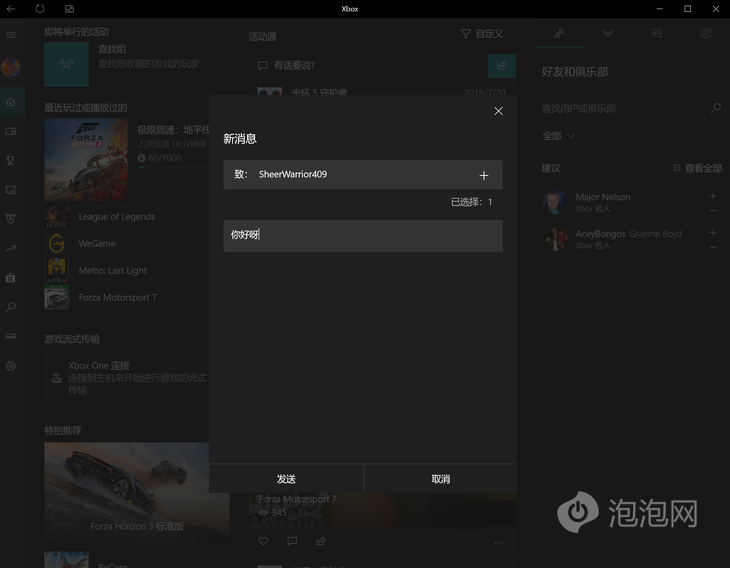Viewport: 730px width, 568px height.
Task: Click the back arrow in title bar
Action: click(11, 9)
